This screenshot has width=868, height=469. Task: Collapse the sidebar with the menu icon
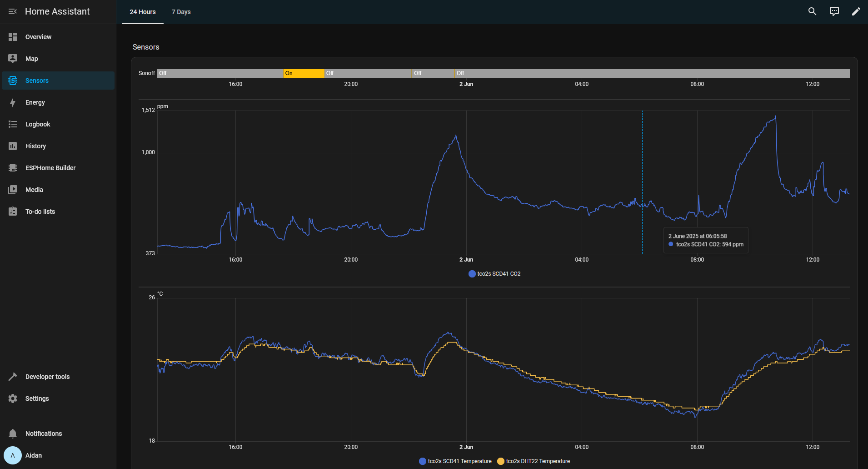tap(13, 11)
